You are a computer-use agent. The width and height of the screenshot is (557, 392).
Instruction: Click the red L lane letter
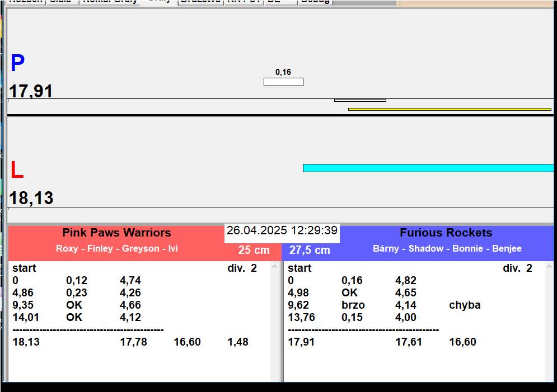coord(17,171)
